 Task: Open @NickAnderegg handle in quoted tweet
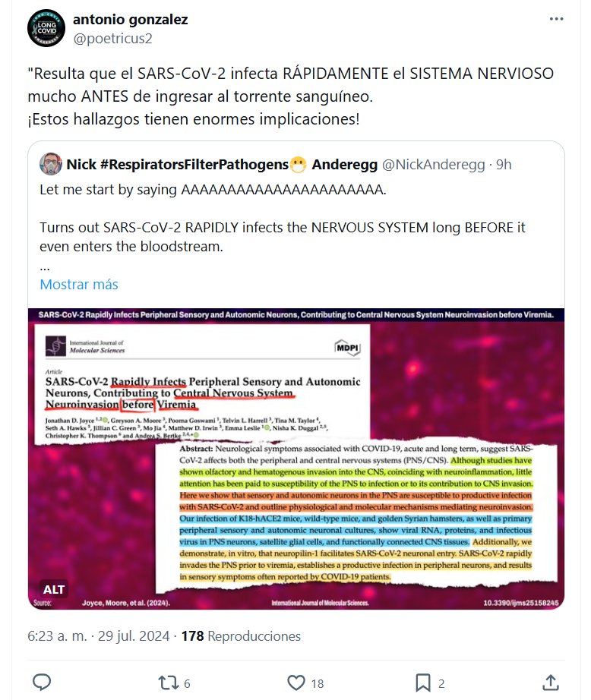click(x=433, y=164)
